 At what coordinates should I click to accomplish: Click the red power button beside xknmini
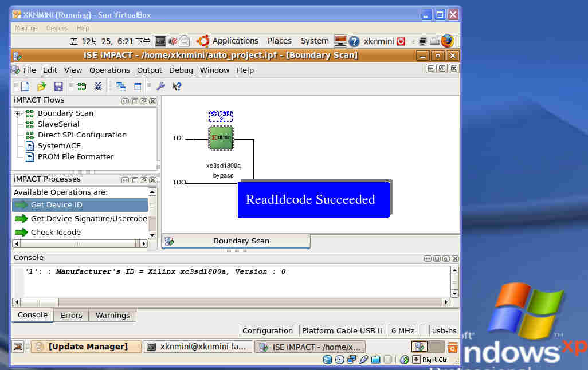click(x=401, y=41)
